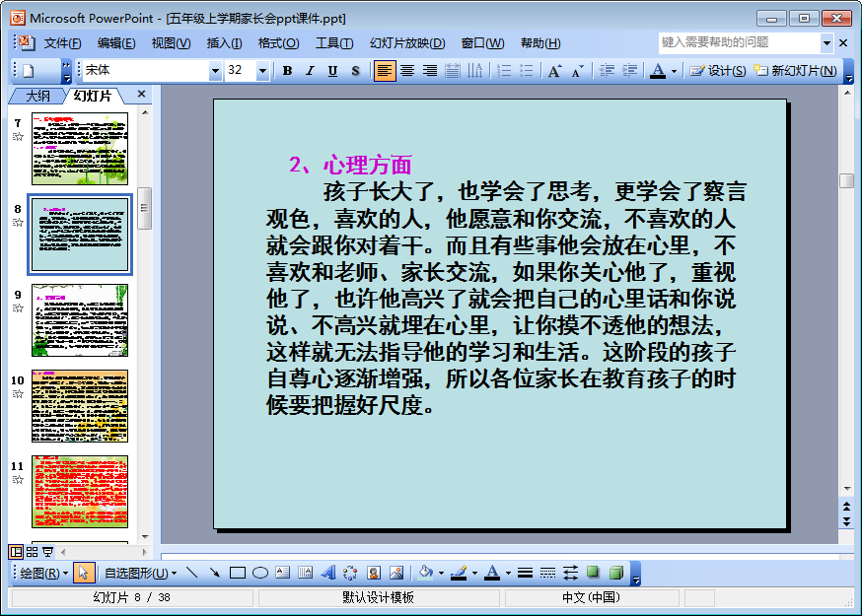Open the font size 32 dropdown
862x616 pixels.
(262, 71)
